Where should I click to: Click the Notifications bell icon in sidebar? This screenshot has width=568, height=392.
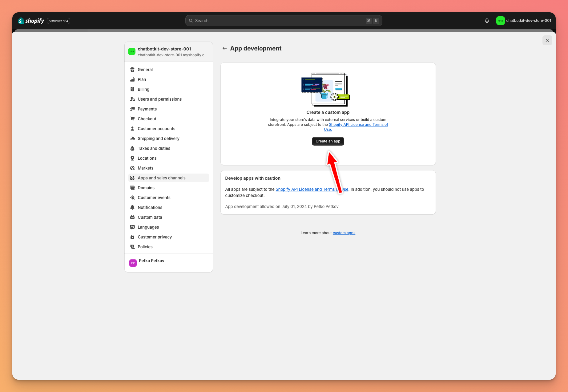[132, 207]
